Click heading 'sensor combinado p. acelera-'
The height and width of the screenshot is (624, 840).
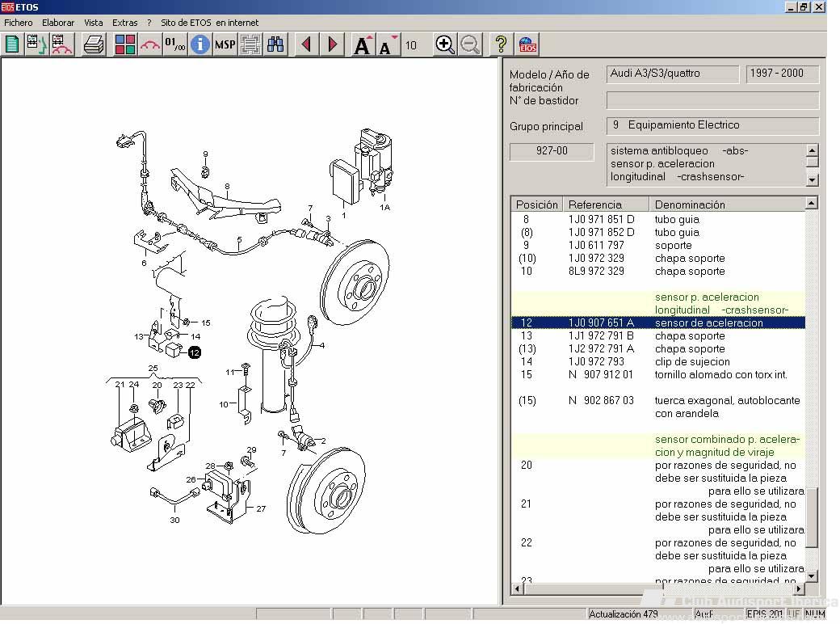pyautogui.click(x=727, y=439)
